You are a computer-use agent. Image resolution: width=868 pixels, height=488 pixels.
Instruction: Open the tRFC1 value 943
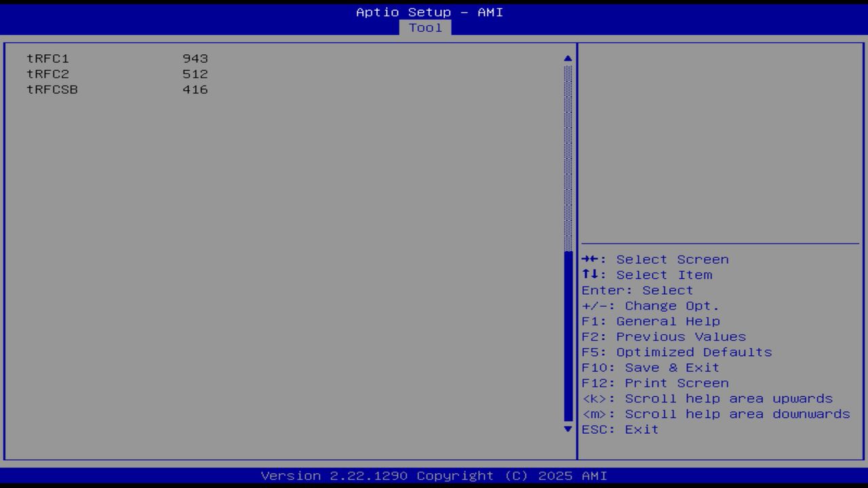196,58
